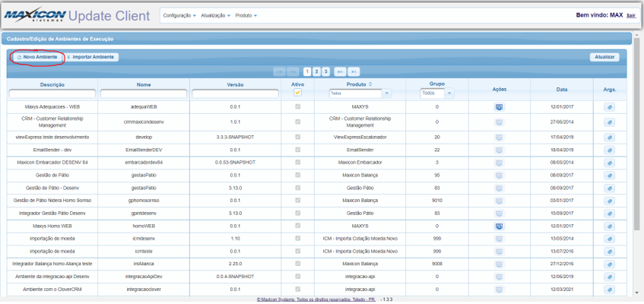Viewport: 644px width, 304px height.
Task: Select the '27/12/2016' date cell
Action: click(562, 264)
